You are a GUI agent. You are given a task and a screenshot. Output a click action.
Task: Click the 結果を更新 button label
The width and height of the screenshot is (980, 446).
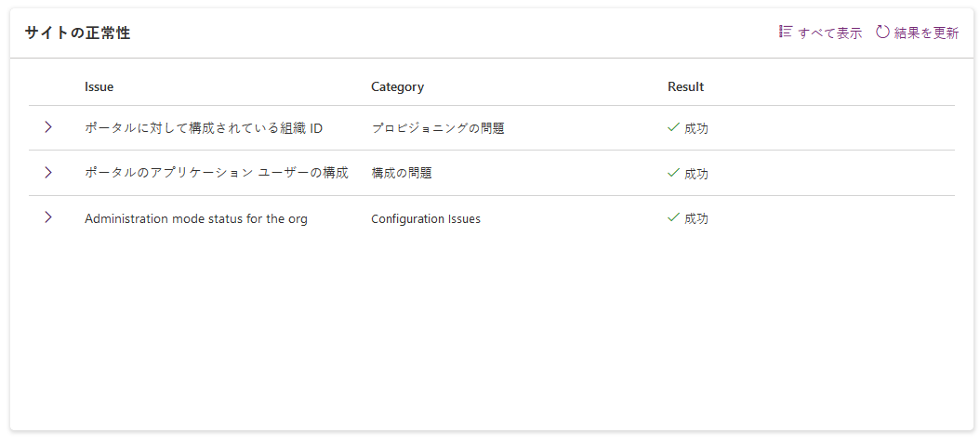point(926,33)
